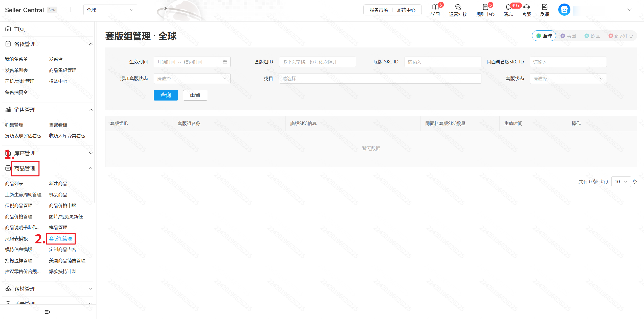This screenshot has width=644, height=319.
Task: Open the 学习 book icon
Action: (x=435, y=7)
